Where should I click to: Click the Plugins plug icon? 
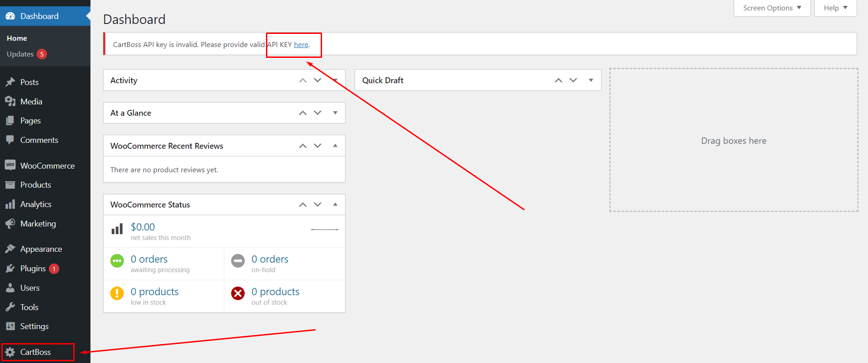(10, 269)
